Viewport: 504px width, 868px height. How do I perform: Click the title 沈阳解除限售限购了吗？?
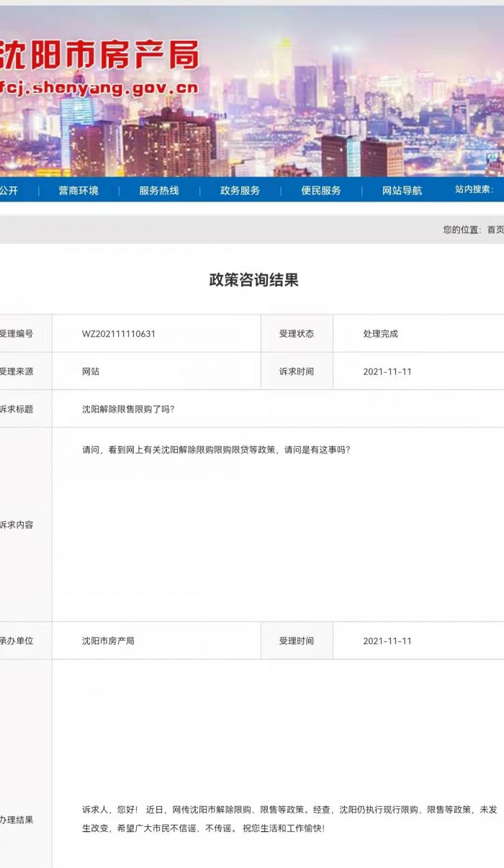(128, 409)
